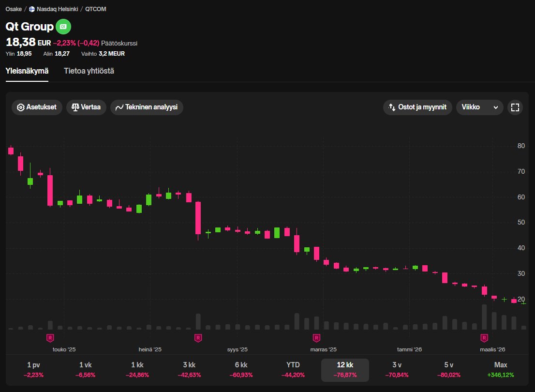
Task: Click the scales icon in Vertaa
Action: (75, 107)
